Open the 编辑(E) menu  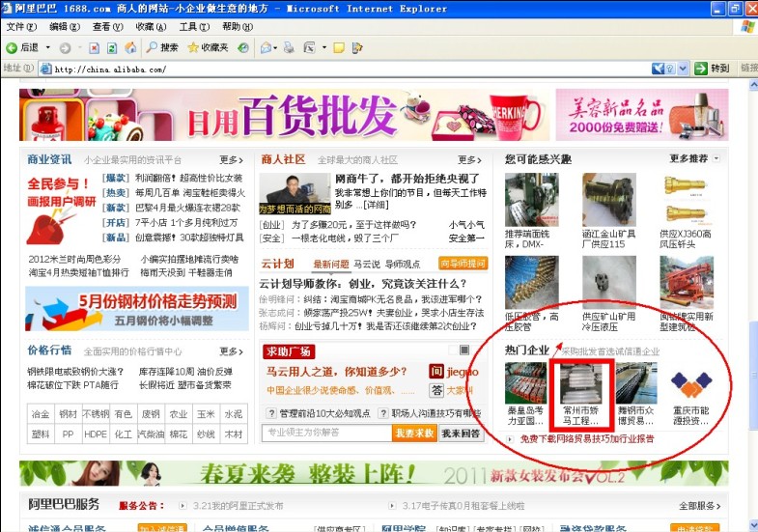point(65,27)
